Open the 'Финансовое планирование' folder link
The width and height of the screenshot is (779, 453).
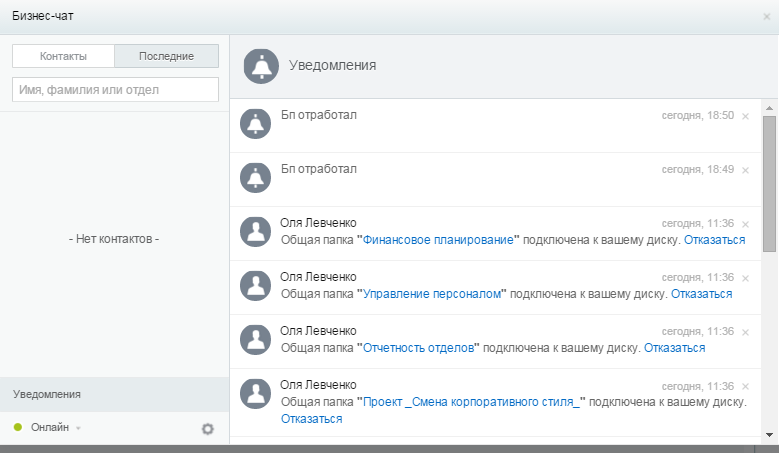click(438, 240)
